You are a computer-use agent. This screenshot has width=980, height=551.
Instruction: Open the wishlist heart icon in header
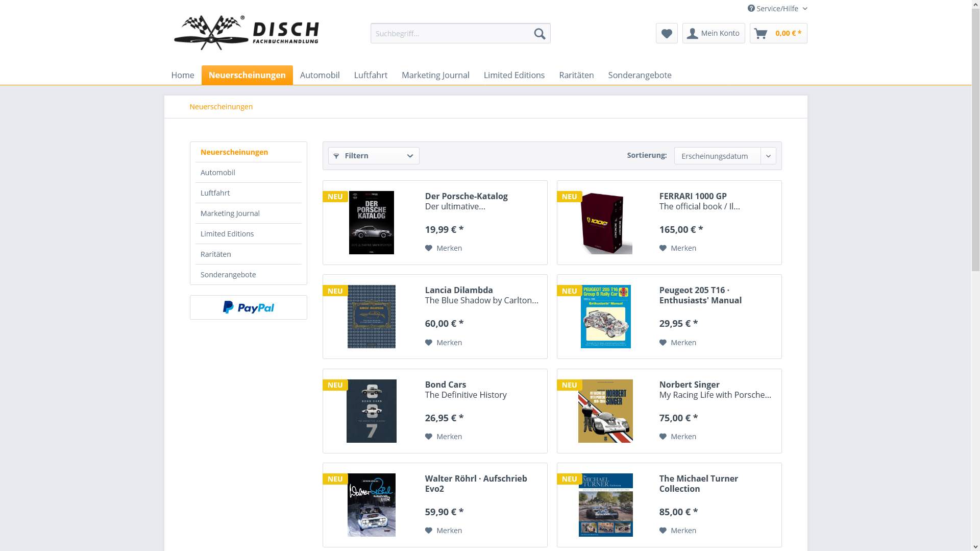tap(667, 34)
